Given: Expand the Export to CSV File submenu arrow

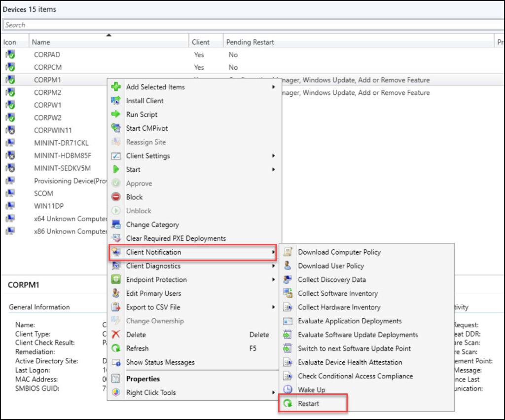Looking at the screenshot, I should (x=273, y=307).
